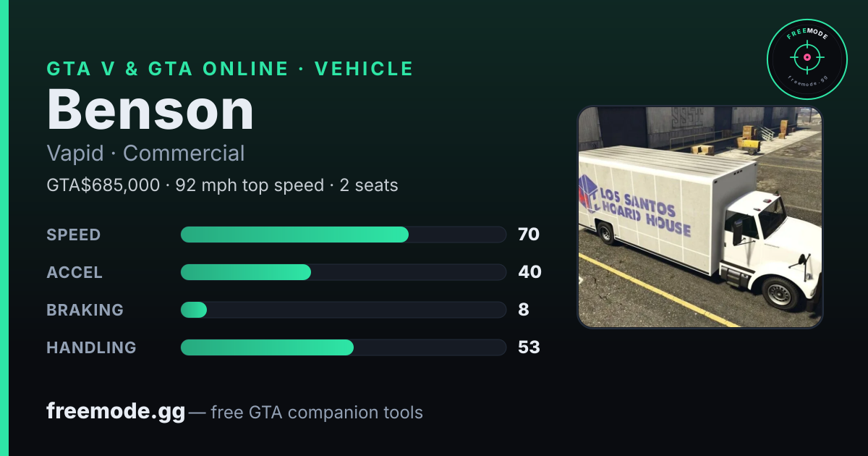
Task: Click the ACCEL stat bar
Action: click(x=344, y=272)
